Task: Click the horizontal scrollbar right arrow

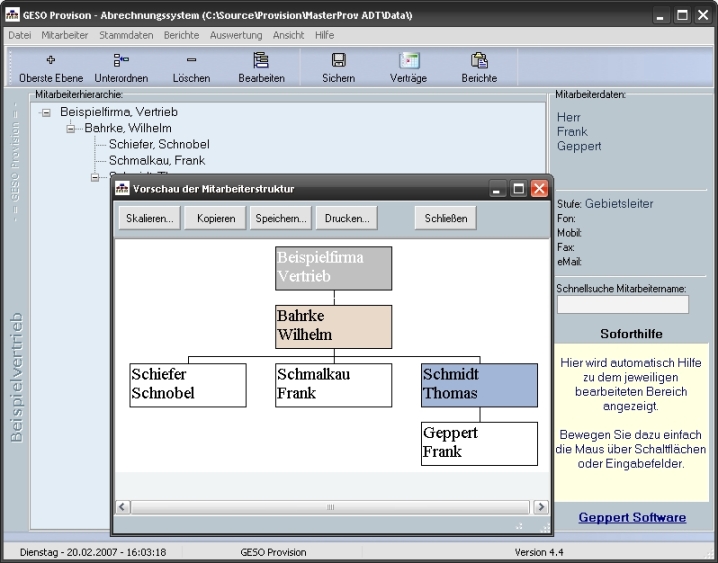Action: pyautogui.click(x=541, y=507)
